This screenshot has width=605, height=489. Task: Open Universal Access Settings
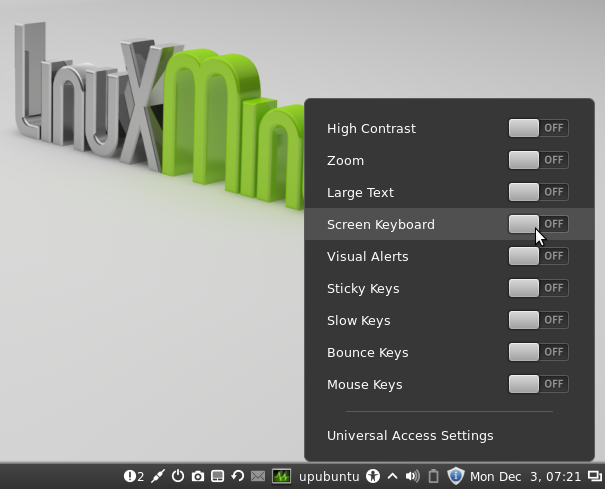[x=410, y=436]
